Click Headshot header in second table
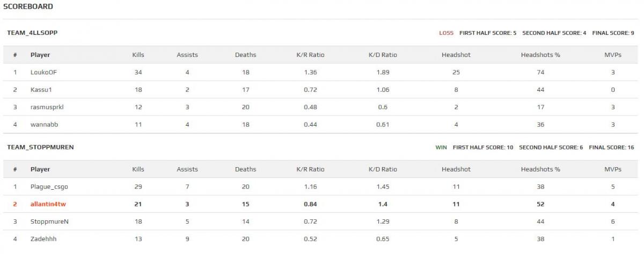 tap(456, 169)
